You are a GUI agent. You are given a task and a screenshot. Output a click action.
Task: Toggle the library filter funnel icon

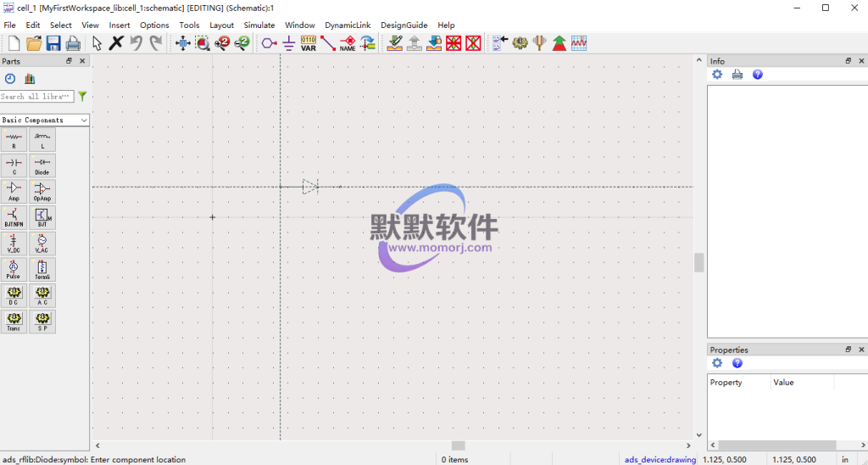point(82,97)
